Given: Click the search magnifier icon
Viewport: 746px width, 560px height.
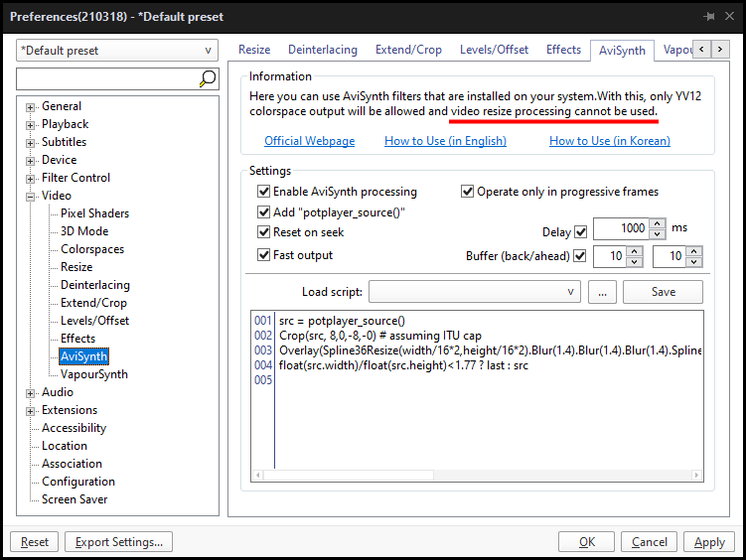Looking at the screenshot, I should (208, 78).
